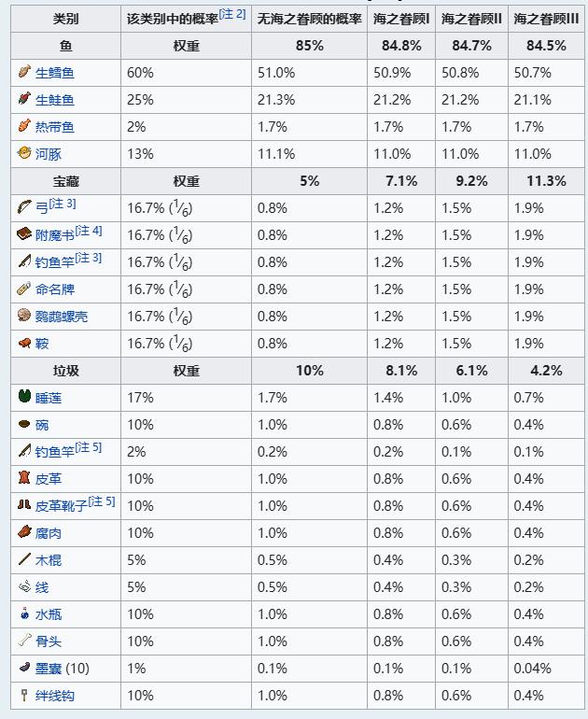The width and height of the screenshot is (588, 719).
Task: Click the raw salmon item icon
Action: pos(24,99)
